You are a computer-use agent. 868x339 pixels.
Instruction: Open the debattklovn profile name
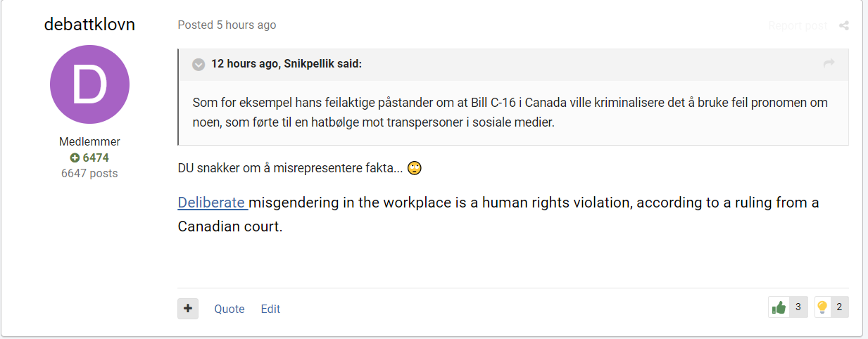click(89, 24)
